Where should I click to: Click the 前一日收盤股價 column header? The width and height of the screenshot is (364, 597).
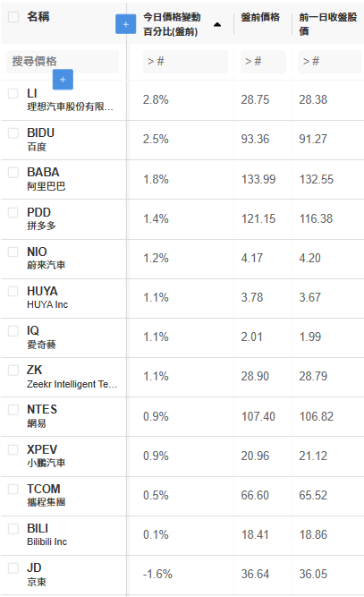[x=328, y=24]
